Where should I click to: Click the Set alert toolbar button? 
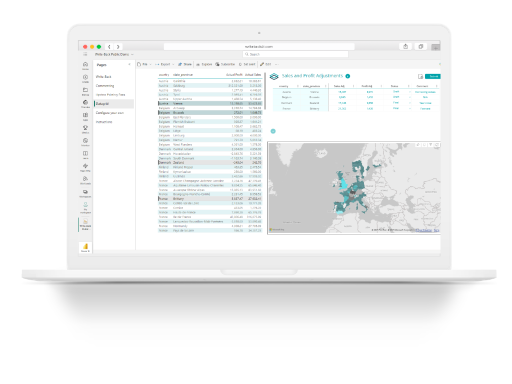(x=247, y=64)
